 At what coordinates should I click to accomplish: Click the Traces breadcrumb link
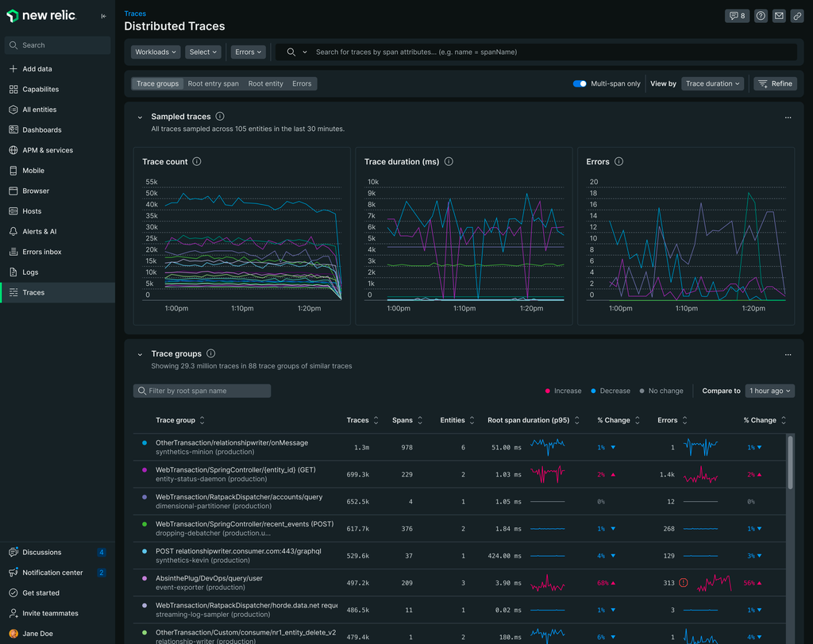(135, 13)
